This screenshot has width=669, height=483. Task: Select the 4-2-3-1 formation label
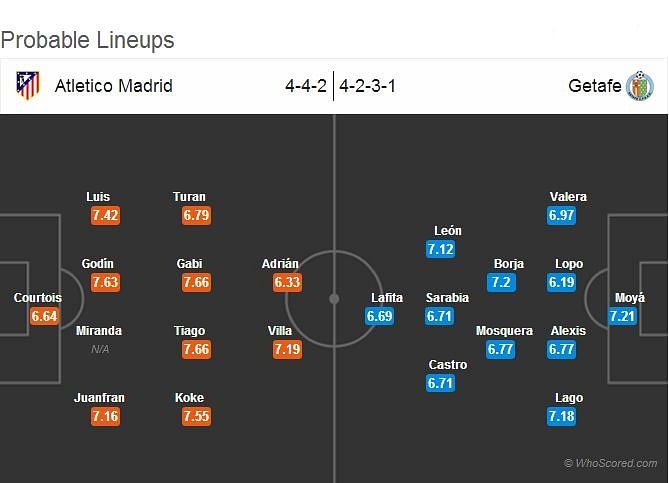(367, 86)
